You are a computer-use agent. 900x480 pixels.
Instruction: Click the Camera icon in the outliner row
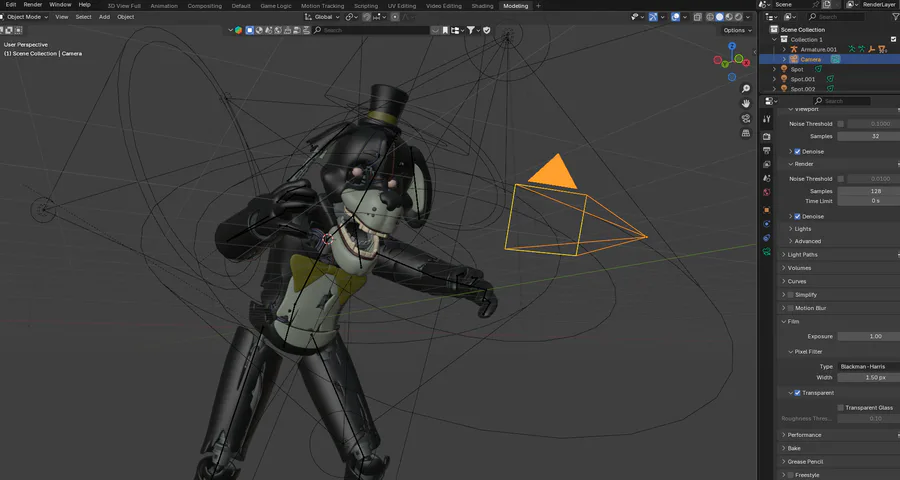[794, 59]
